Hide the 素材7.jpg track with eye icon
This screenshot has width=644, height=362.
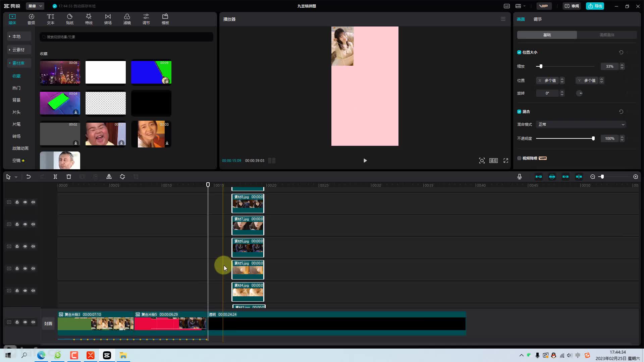pos(25,224)
